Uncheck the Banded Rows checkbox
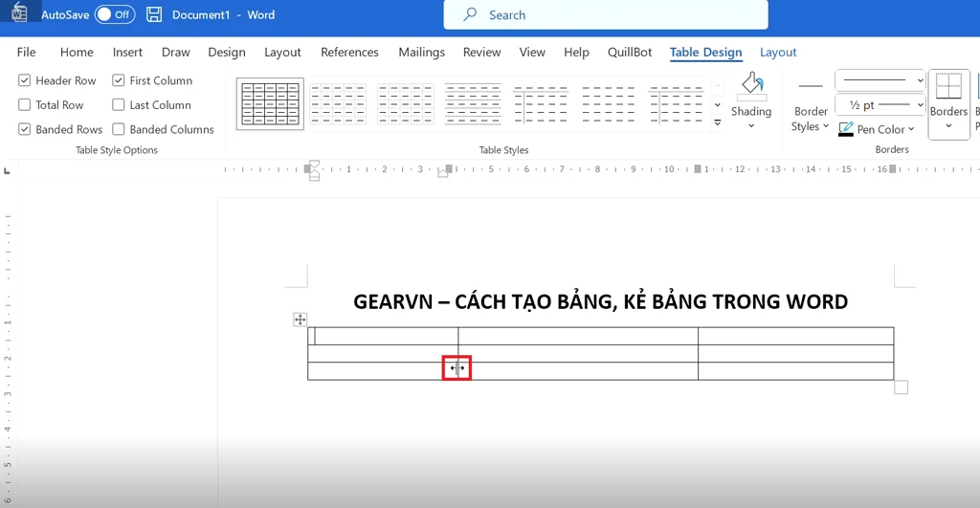This screenshot has width=980, height=508. [x=24, y=129]
